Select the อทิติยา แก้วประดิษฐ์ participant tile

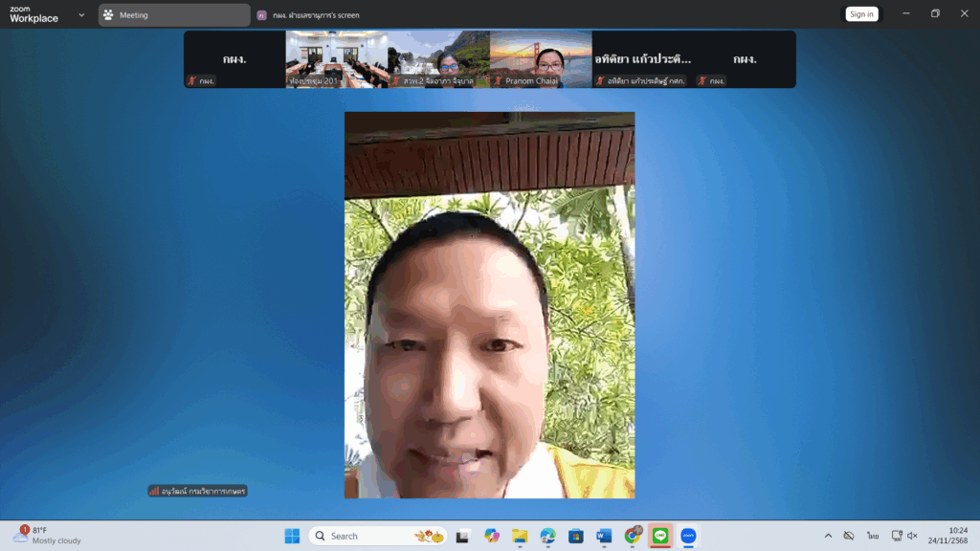[643, 58]
